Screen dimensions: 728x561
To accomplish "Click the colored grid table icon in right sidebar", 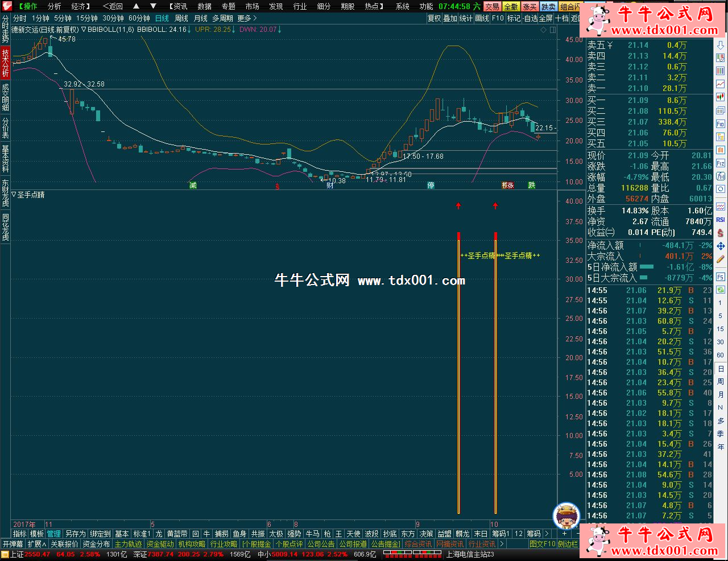I will (721, 71).
